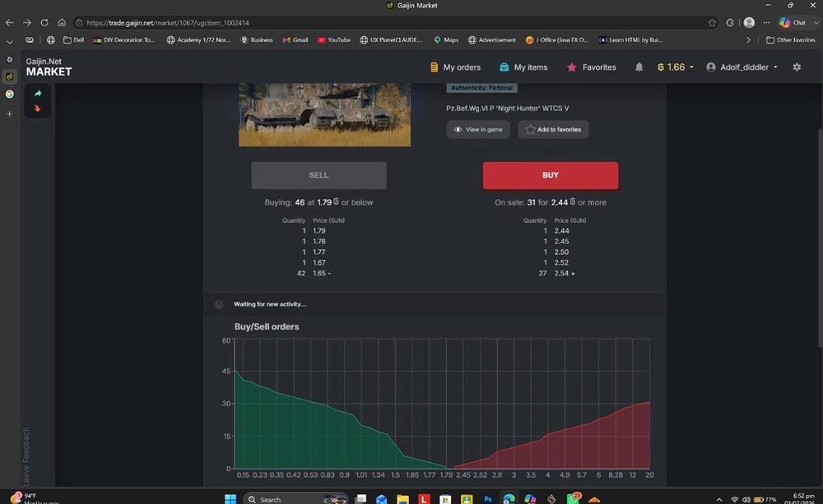Open the Copilot Chat icon
Viewport: 823px width, 504px height.
[x=793, y=22]
